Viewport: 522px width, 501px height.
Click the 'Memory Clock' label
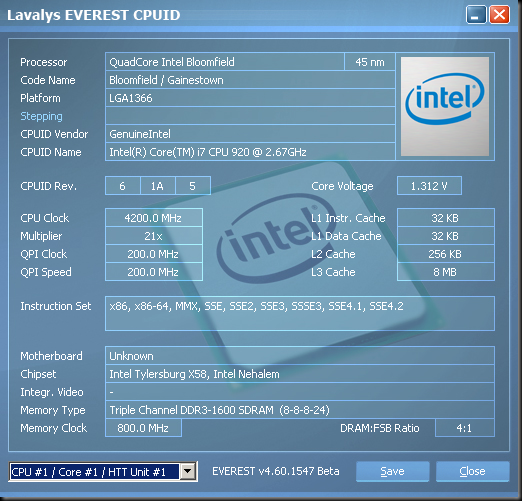pos(53,428)
